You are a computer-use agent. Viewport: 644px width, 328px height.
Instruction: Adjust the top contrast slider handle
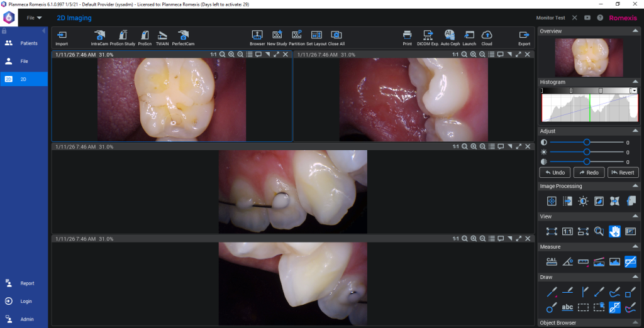(x=587, y=143)
